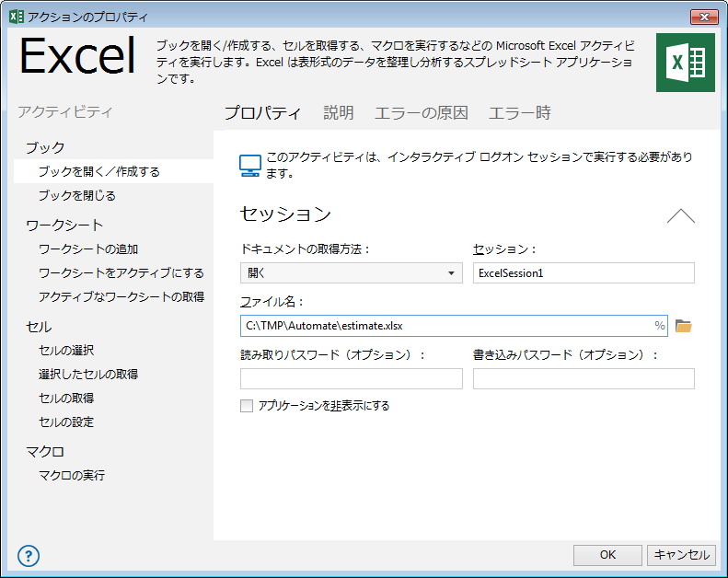Click the ファイル名 path field
Viewport: 728px width, 578px height.
point(454,326)
